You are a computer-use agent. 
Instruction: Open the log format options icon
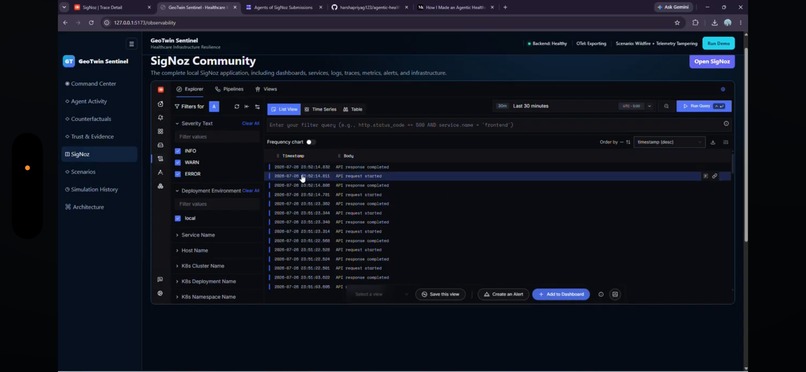tap(726, 142)
